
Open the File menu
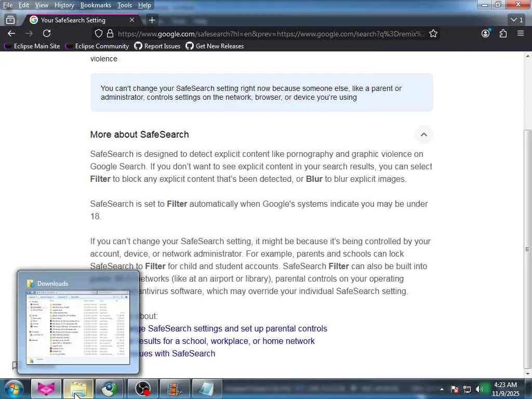click(8, 5)
